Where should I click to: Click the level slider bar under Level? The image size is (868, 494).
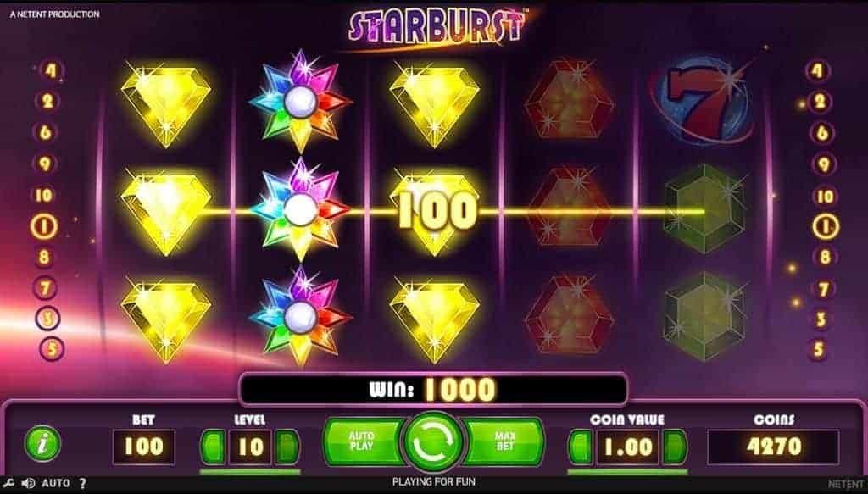click(x=250, y=472)
